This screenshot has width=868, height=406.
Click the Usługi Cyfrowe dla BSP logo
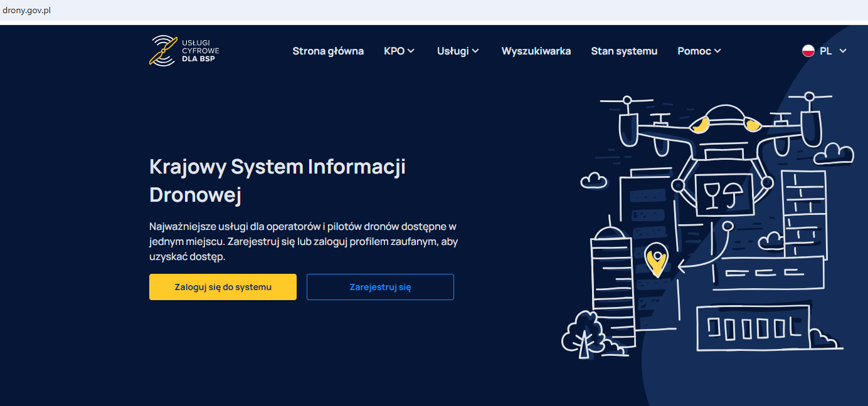pos(184,51)
